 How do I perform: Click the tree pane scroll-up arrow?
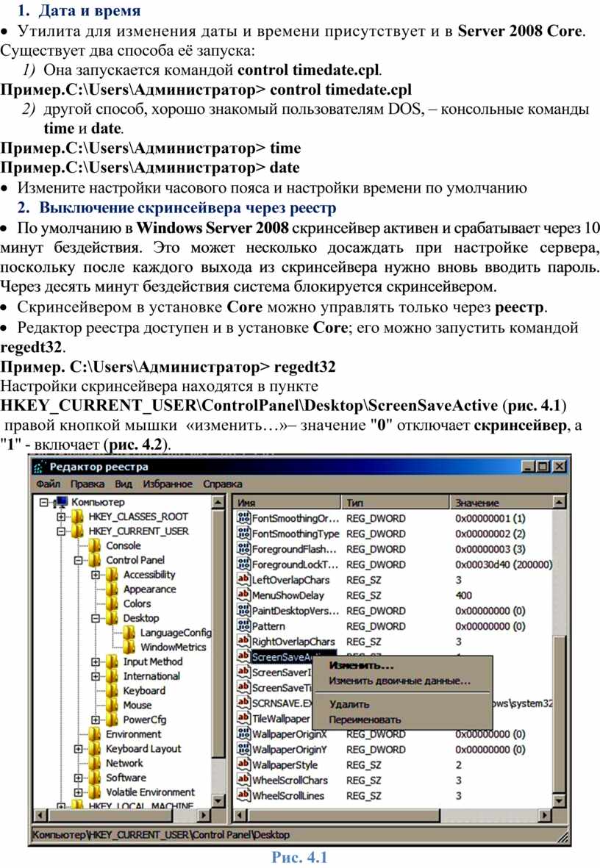[219, 503]
